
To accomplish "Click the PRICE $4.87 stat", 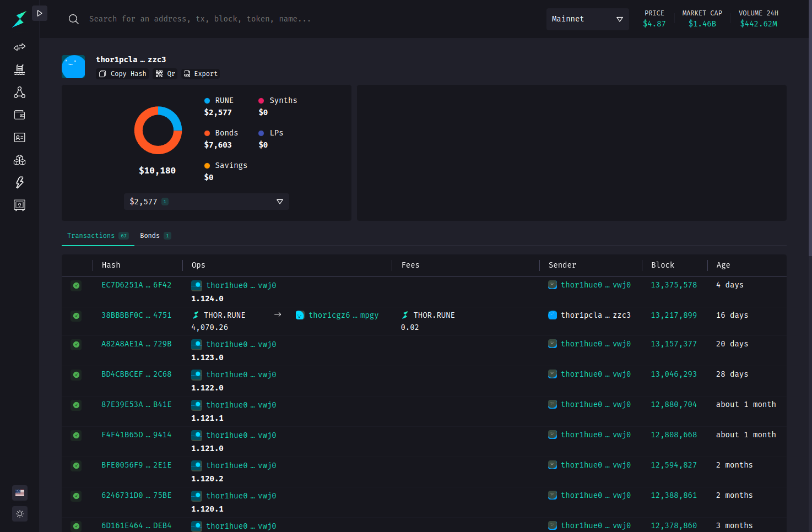I will [654, 19].
